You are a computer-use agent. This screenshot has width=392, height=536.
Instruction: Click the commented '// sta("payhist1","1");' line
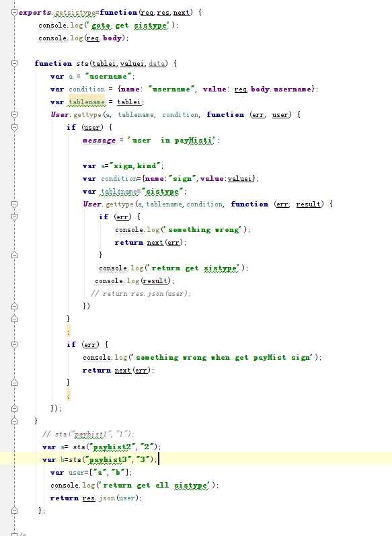(88, 434)
